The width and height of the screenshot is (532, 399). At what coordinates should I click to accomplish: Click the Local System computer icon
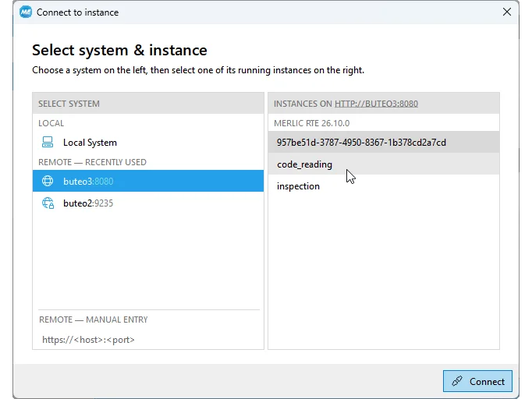(x=48, y=143)
